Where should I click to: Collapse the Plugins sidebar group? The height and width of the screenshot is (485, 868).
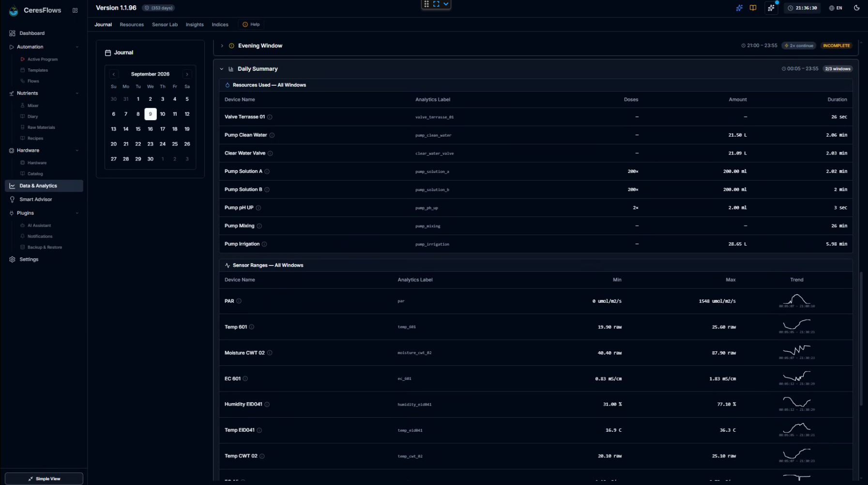click(x=77, y=213)
